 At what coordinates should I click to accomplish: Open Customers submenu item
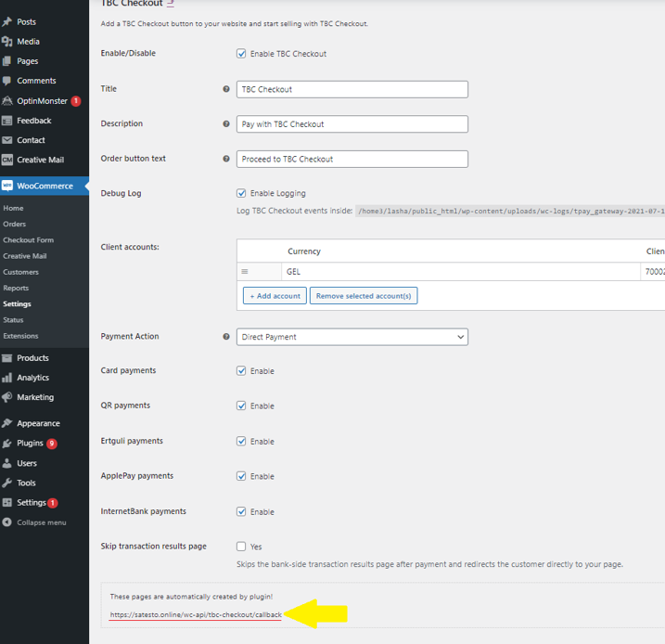pyautogui.click(x=20, y=272)
